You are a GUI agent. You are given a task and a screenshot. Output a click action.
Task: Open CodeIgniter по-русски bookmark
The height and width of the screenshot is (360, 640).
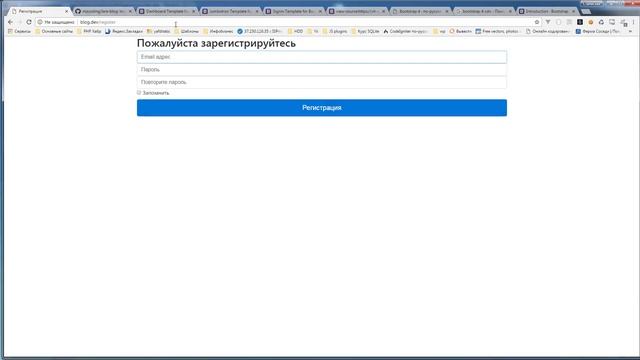(405, 31)
